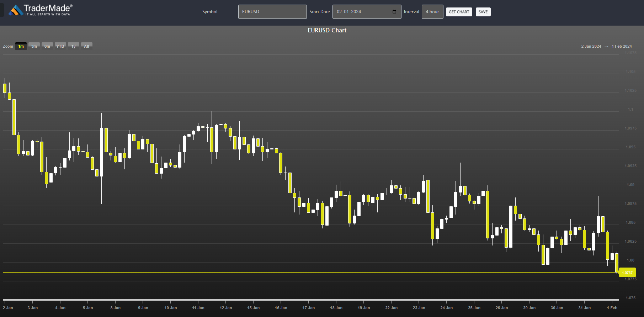Click the 1.0787 current price label
The image size is (644, 317).
coord(627,273)
